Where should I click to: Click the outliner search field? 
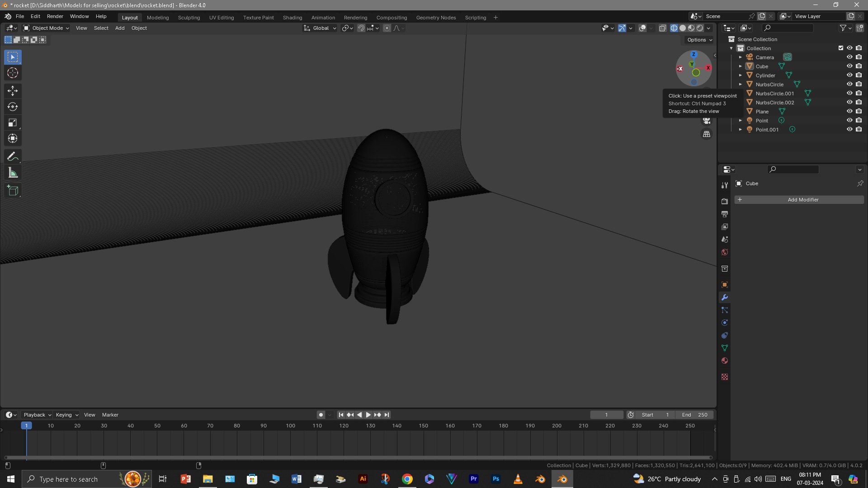click(x=788, y=28)
